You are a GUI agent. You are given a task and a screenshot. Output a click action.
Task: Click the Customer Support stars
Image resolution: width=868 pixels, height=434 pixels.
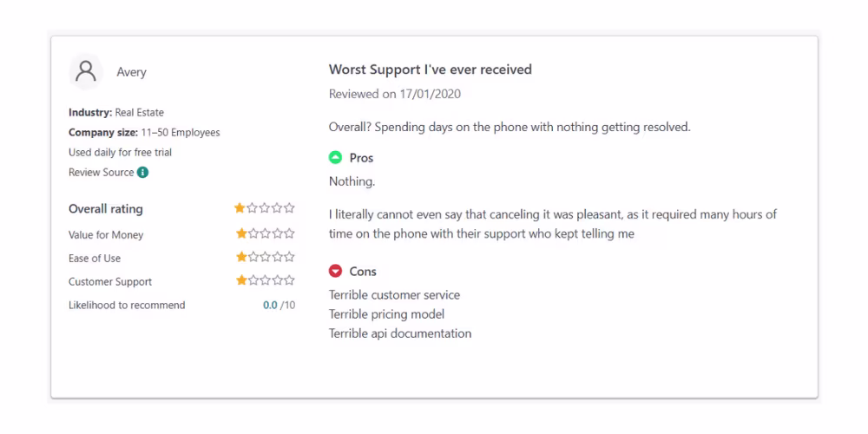(x=265, y=281)
